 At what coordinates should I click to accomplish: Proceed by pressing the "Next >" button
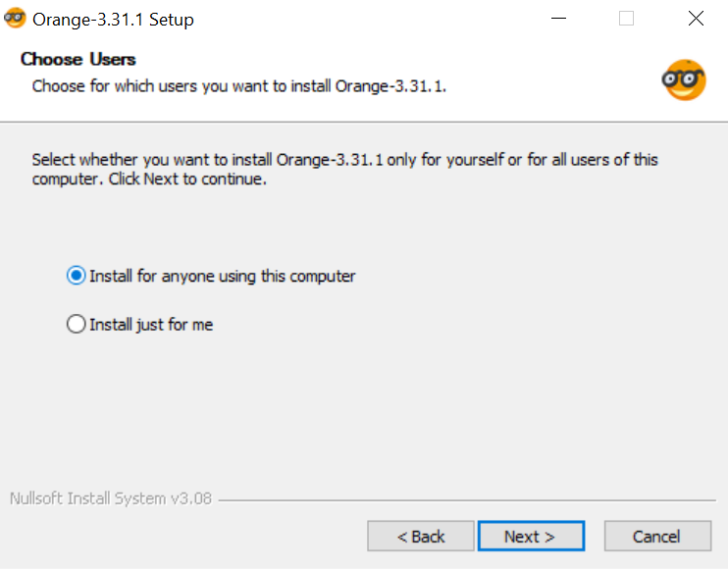[531, 537]
